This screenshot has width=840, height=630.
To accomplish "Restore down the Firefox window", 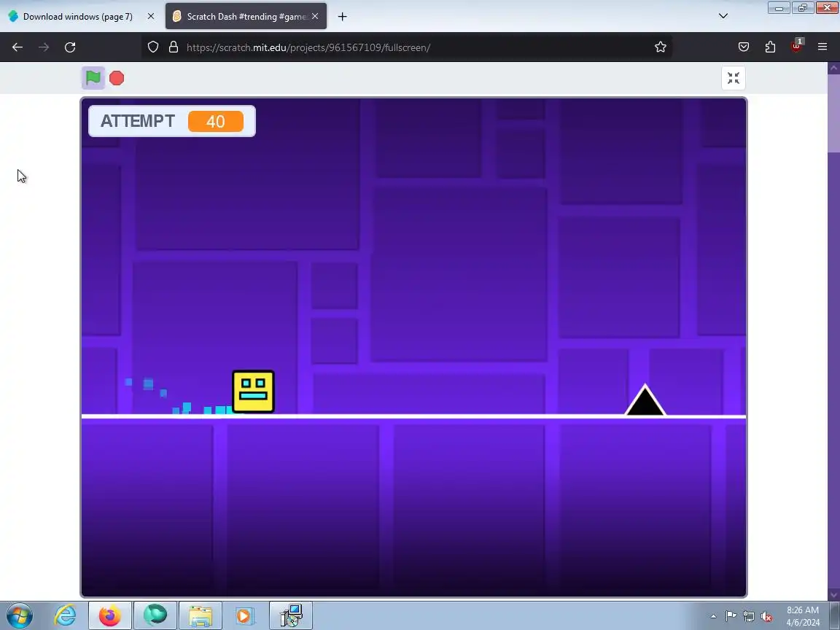I will click(x=803, y=7).
